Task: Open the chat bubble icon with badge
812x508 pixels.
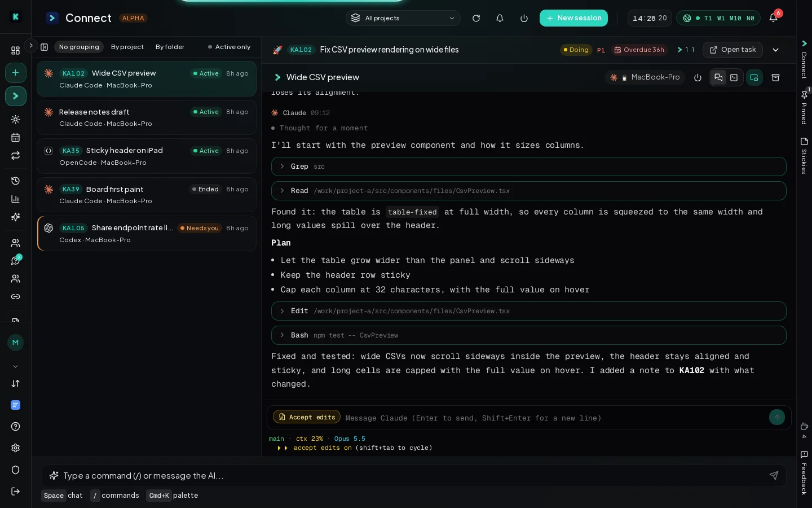Action: click(x=15, y=261)
